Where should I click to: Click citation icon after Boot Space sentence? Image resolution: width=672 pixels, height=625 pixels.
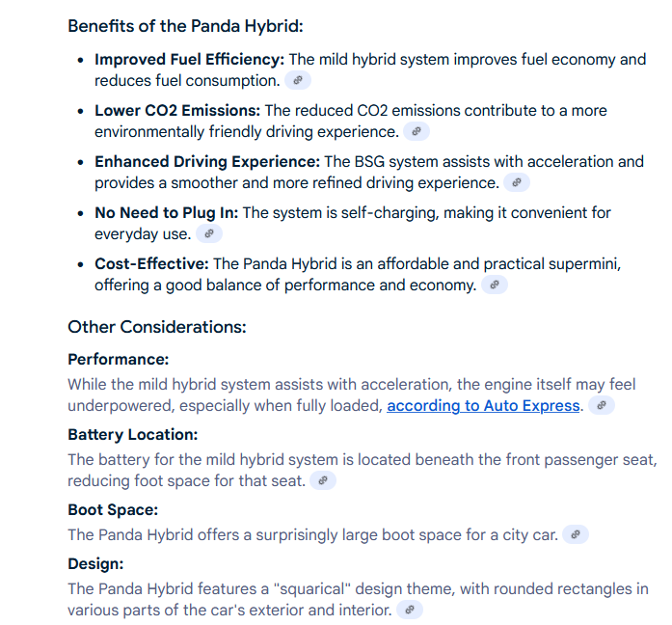tap(576, 534)
